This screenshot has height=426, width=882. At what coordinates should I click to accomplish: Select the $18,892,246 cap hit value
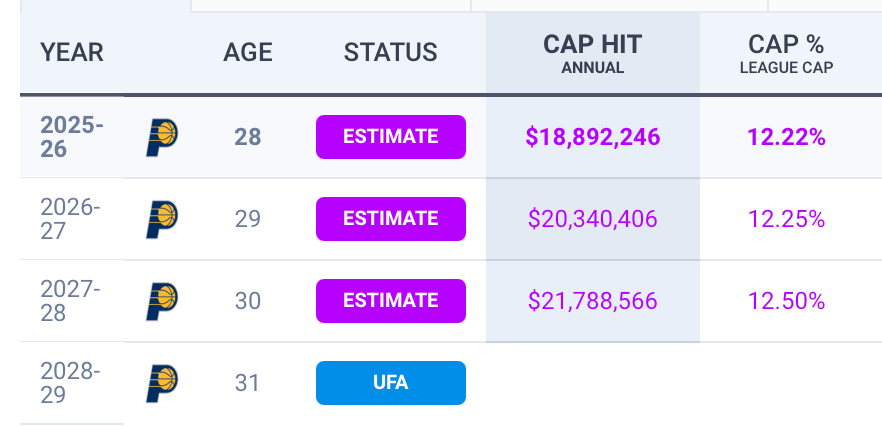coord(592,137)
